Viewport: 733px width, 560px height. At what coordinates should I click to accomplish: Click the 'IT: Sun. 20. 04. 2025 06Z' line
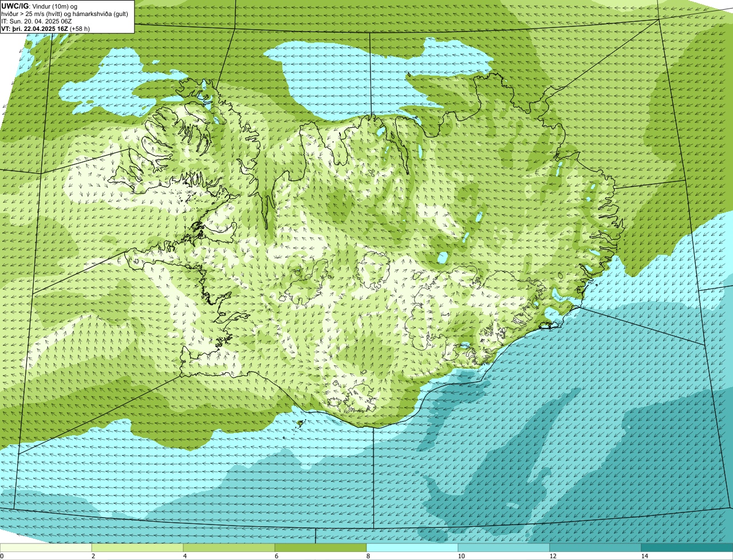[36, 21]
